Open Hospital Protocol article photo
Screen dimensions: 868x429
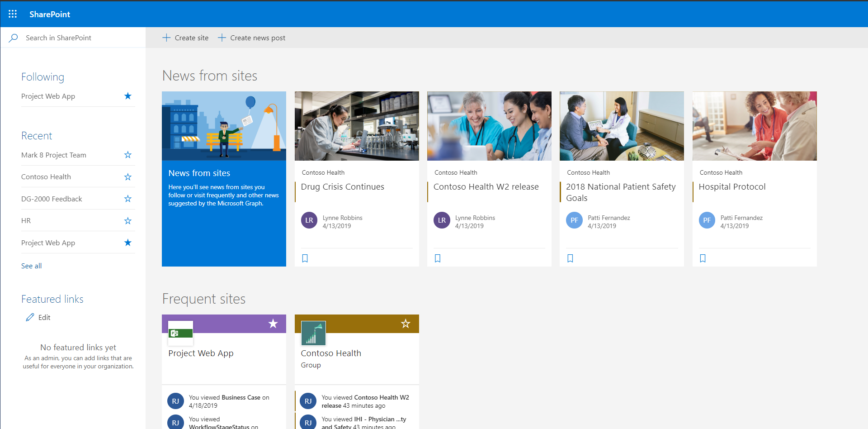[755, 126]
